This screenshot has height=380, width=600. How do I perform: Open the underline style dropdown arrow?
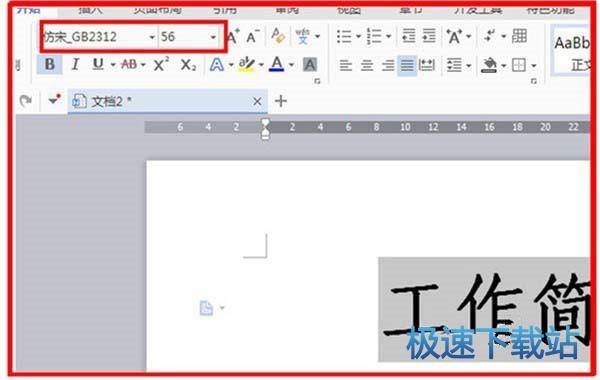point(113,65)
